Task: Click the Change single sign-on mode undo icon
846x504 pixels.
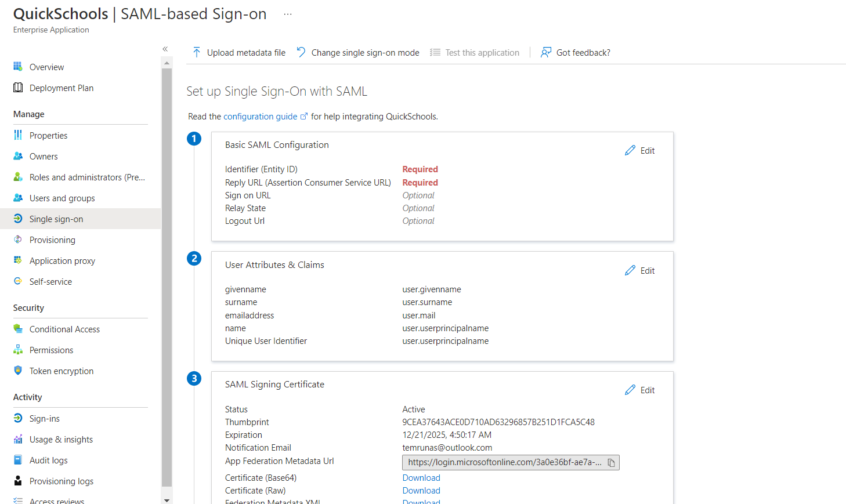Action: [301, 52]
